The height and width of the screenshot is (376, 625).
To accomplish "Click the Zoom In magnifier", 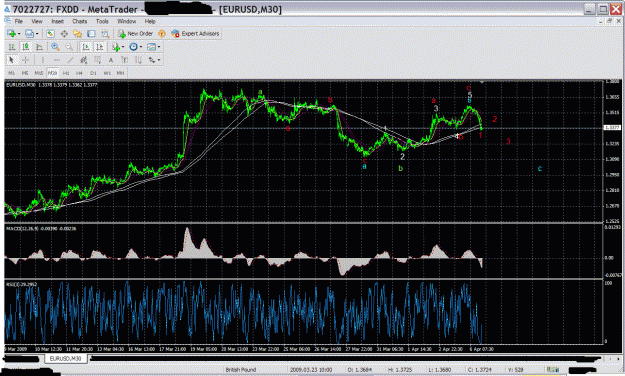I will coord(55,47).
